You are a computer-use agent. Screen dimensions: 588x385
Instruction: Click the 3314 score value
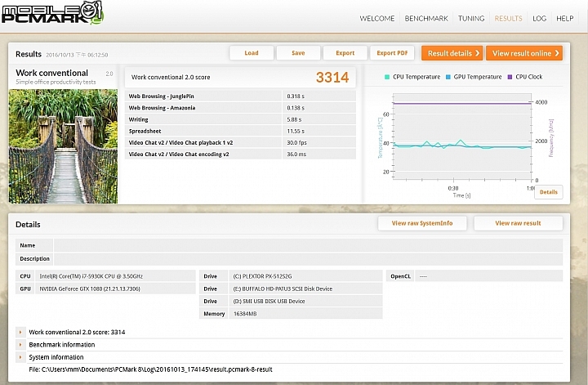(332, 78)
